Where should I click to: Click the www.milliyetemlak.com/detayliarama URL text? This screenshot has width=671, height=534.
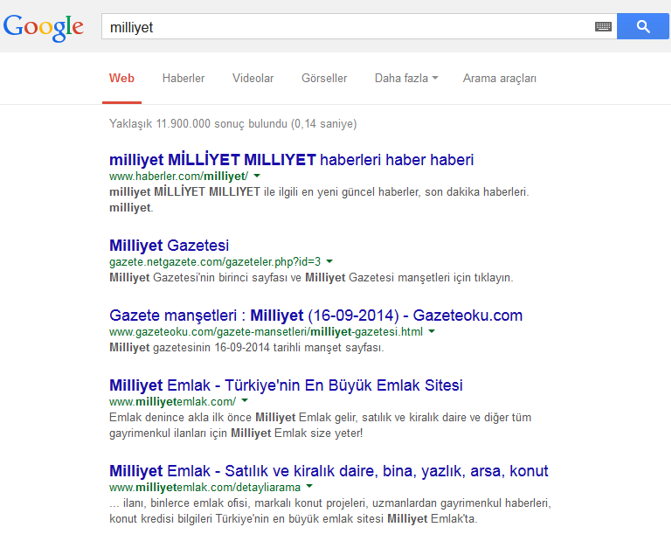205,487
